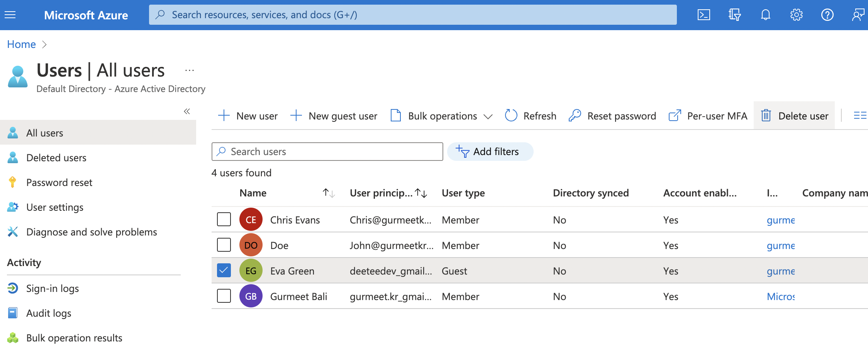Go to Audit logs in sidebar
The height and width of the screenshot is (348, 868).
(x=49, y=313)
